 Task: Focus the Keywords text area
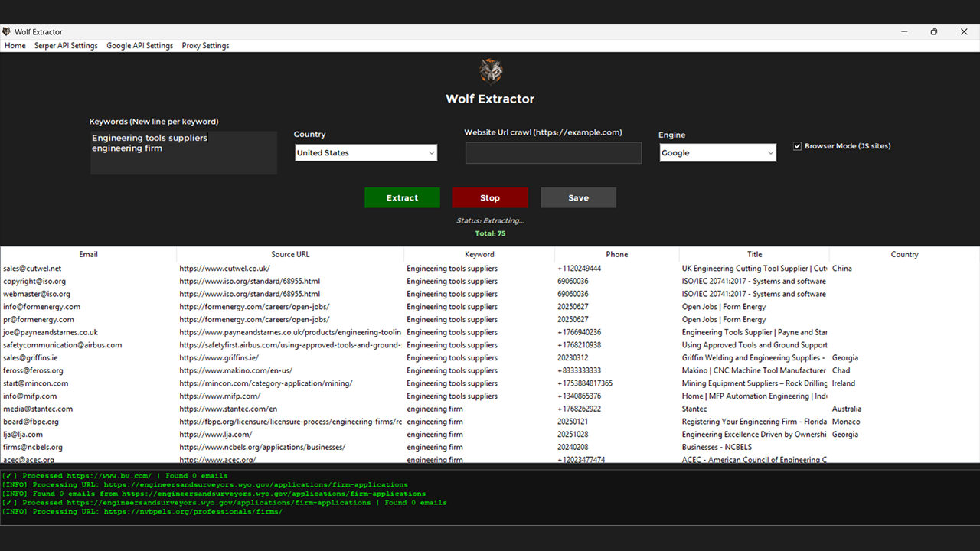point(184,153)
